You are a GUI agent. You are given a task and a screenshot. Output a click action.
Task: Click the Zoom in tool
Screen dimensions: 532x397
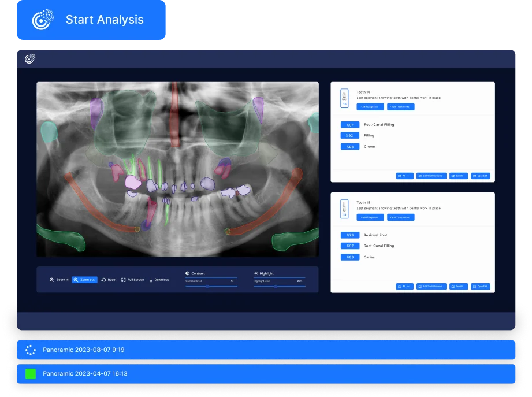[x=59, y=280]
